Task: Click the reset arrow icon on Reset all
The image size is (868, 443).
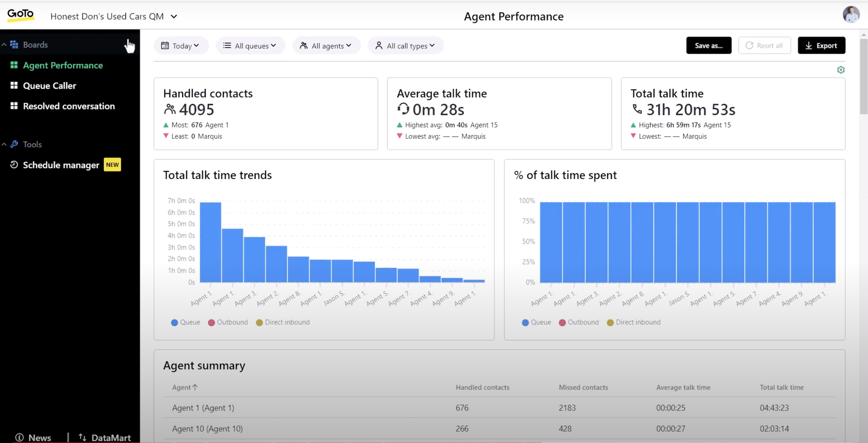Action: pyautogui.click(x=750, y=46)
